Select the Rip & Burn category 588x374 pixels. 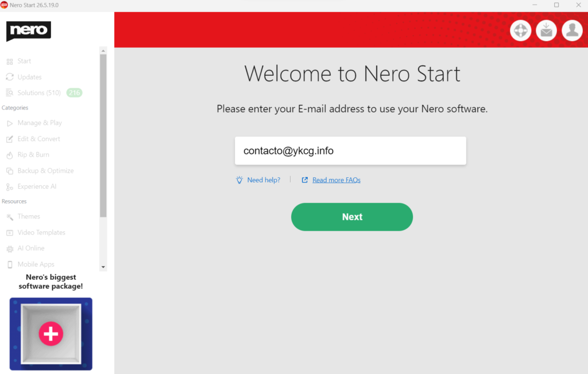click(x=33, y=154)
